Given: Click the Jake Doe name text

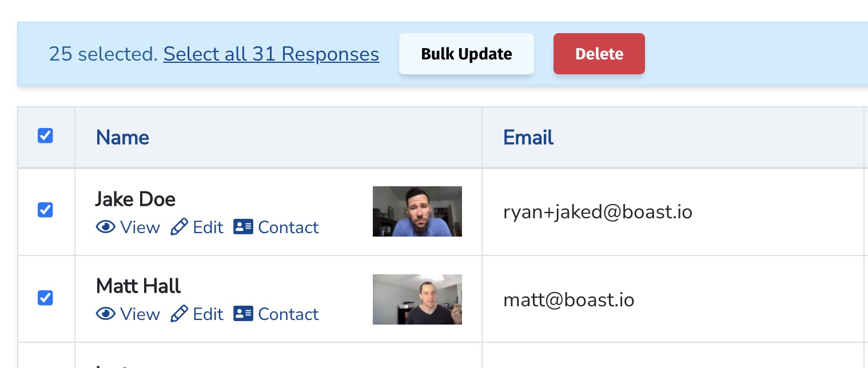Looking at the screenshot, I should (135, 199).
